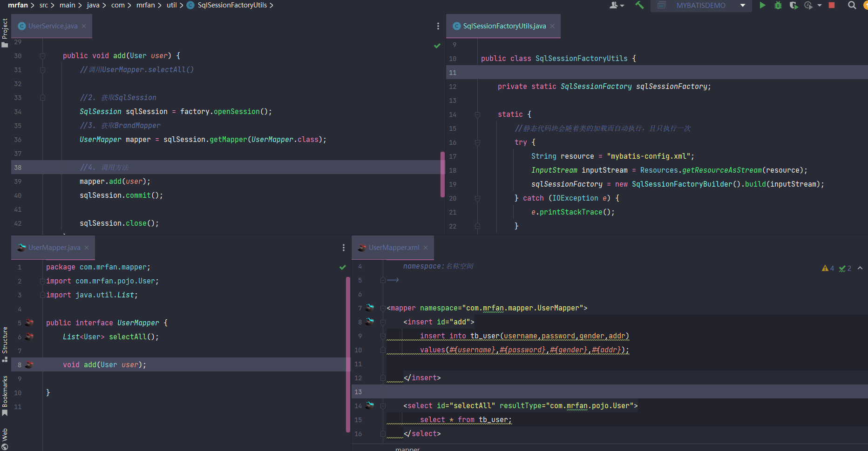Viewport: 868px width, 451px height.
Task: Switch to the UserMapper.java tab
Action: point(53,248)
